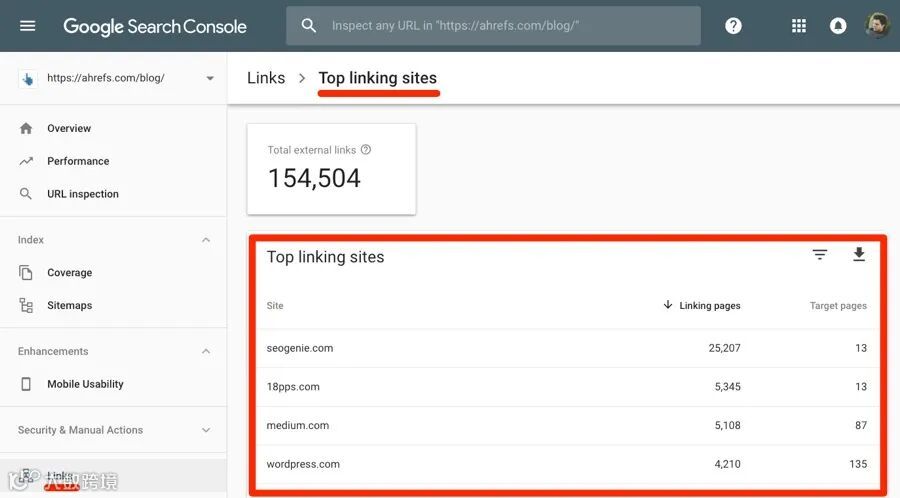Click target pages value 135

[858, 464]
